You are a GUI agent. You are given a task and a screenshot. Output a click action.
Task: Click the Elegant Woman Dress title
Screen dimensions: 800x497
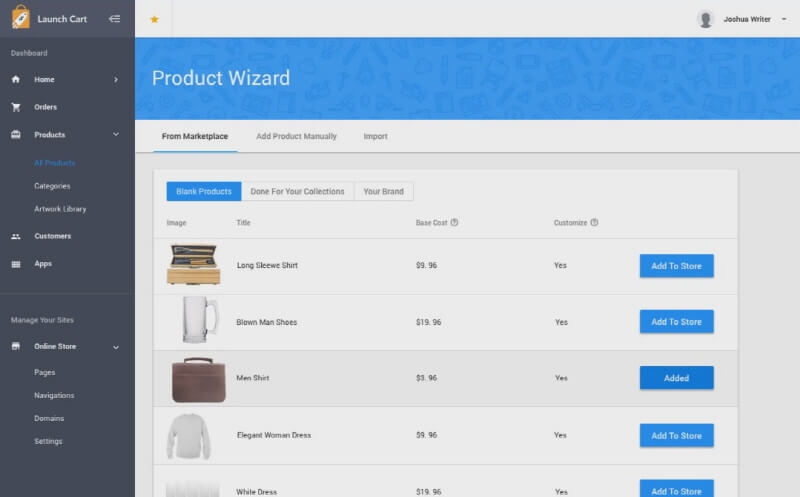pyautogui.click(x=274, y=435)
